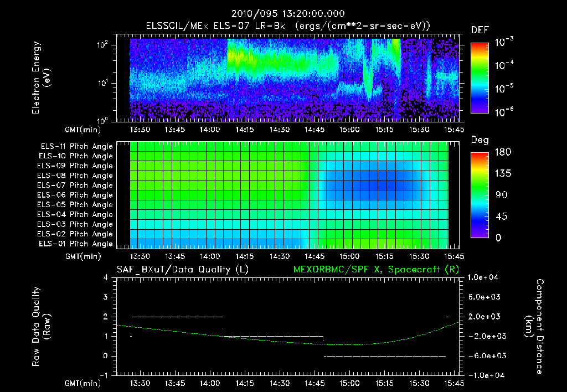Image resolution: width=567 pixels, height=392 pixels.
Task: Click the Deg color scale label
Action: click(x=480, y=140)
